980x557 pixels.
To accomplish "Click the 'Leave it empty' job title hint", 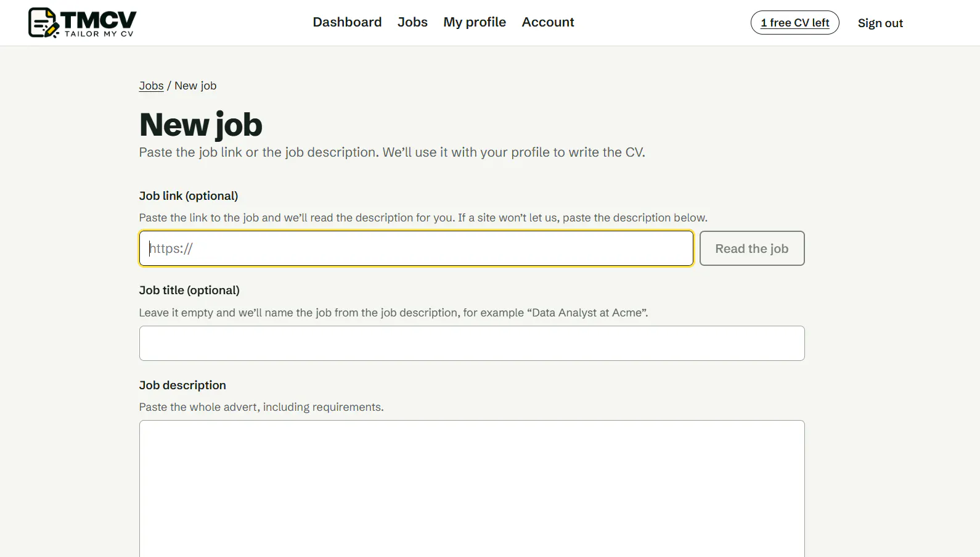I will point(393,313).
